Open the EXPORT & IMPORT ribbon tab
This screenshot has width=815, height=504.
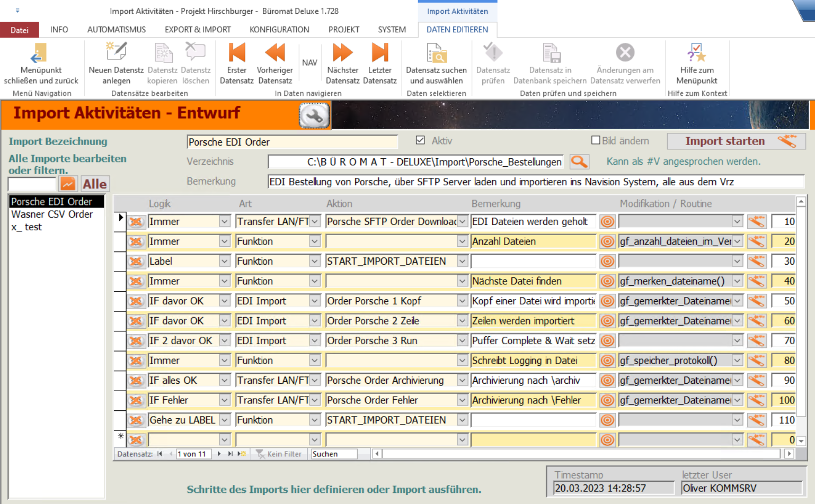point(197,30)
